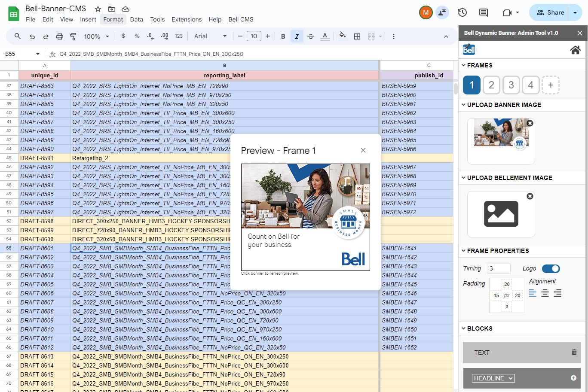Switch to frame 3
Screen dimensions: 588x392
[511, 85]
